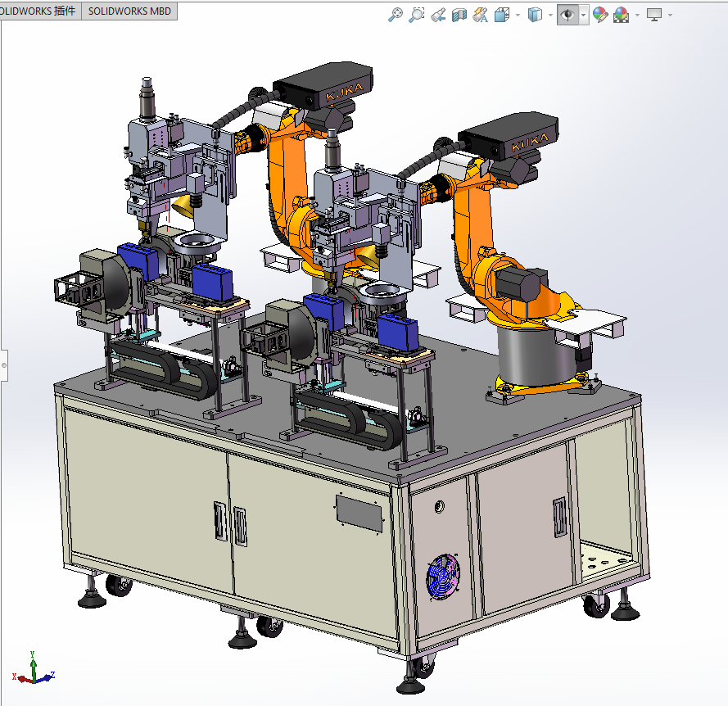Screen dimensions: 728x706
Task: Select the blue cooling fan on the cabinet
Action: [x=443, y=577]
